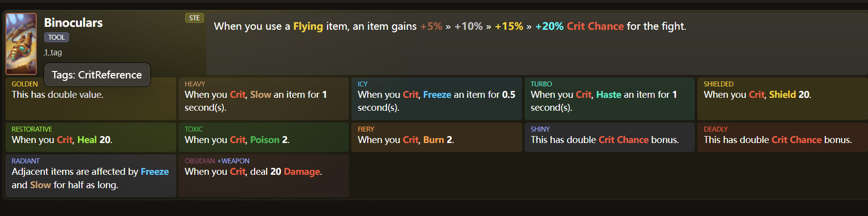Click the STE badge
This screenshot has height=216, width=868.
tap(195, 18)
